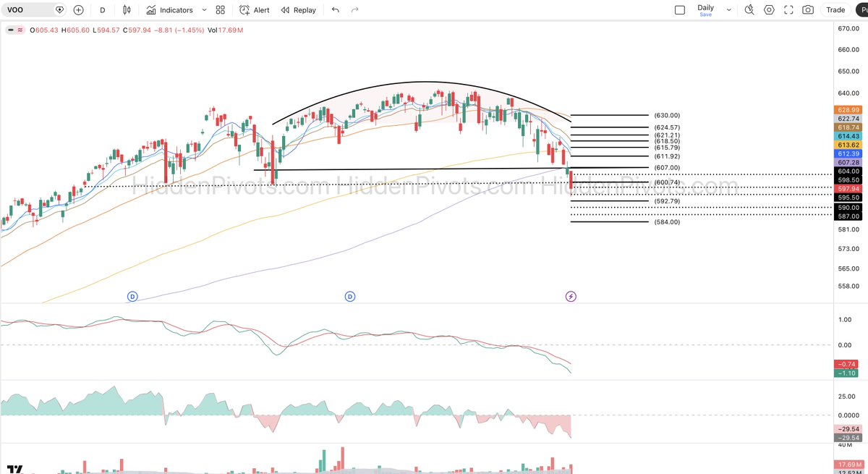Click the teal 614.43 price label
Image resolution: width=868 pixels, height=474 pixels.
click(x=848, y=136)
